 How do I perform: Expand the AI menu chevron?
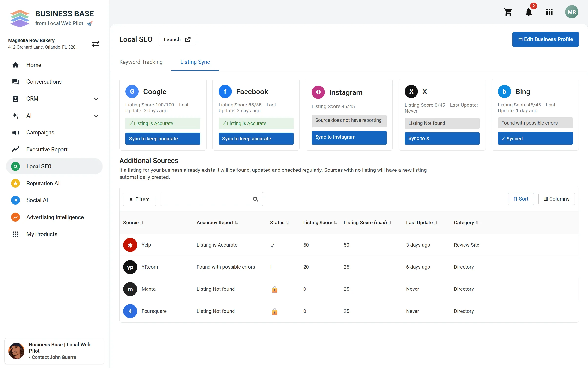(x=96, y=116)
